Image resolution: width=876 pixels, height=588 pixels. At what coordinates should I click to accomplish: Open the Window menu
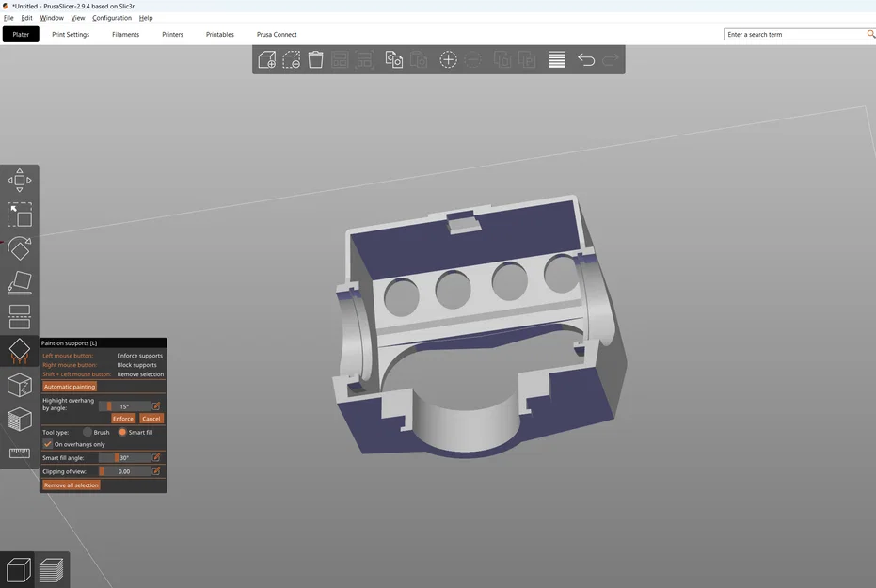[52, 18]
